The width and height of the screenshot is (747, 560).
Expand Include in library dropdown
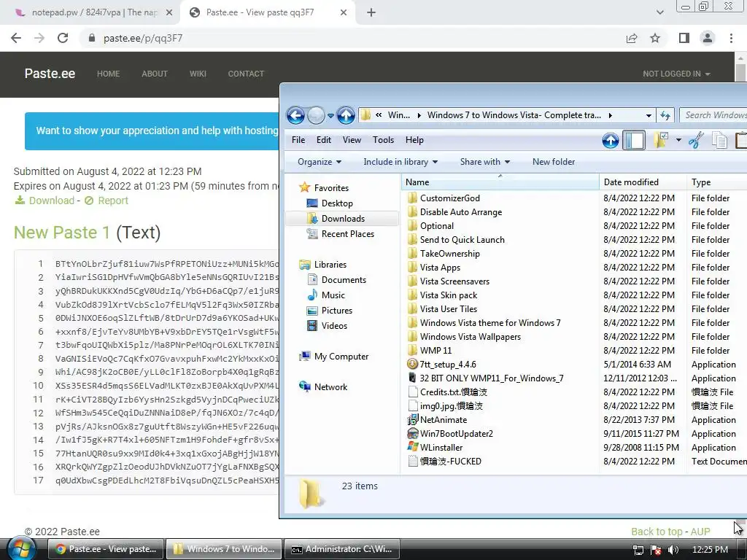coord(400,162)
